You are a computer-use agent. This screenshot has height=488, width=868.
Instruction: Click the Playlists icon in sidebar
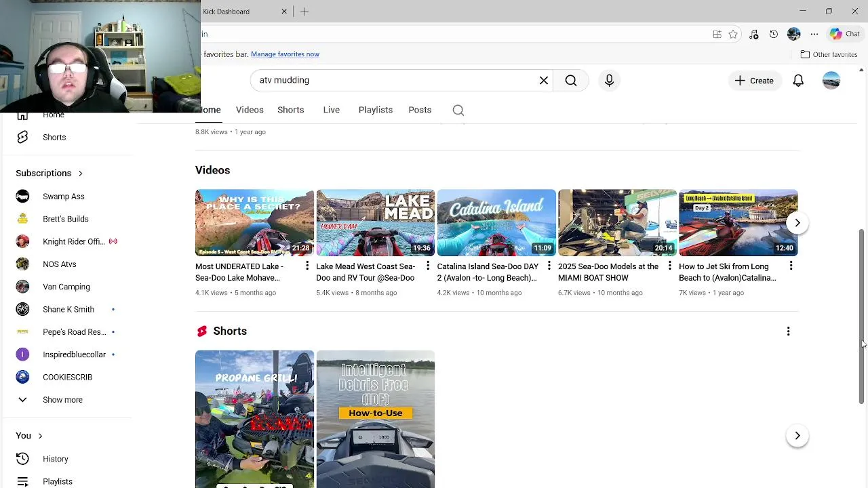(22, 481)
